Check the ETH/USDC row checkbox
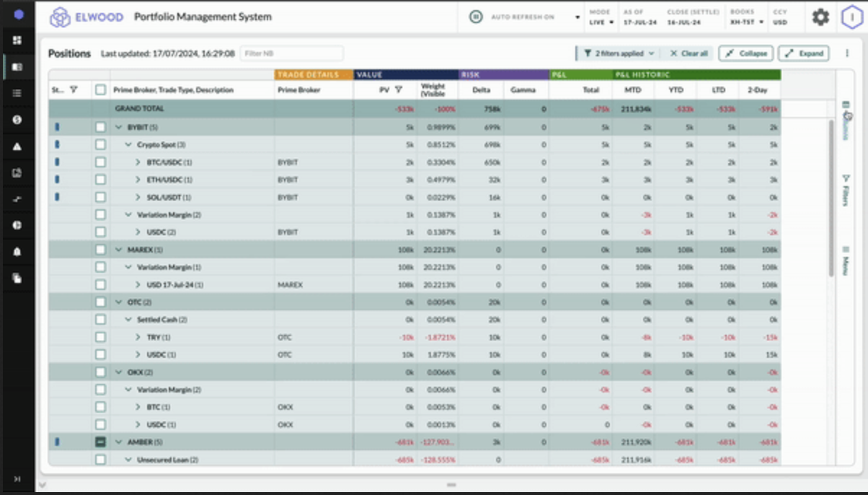 (x=100, y=180)
